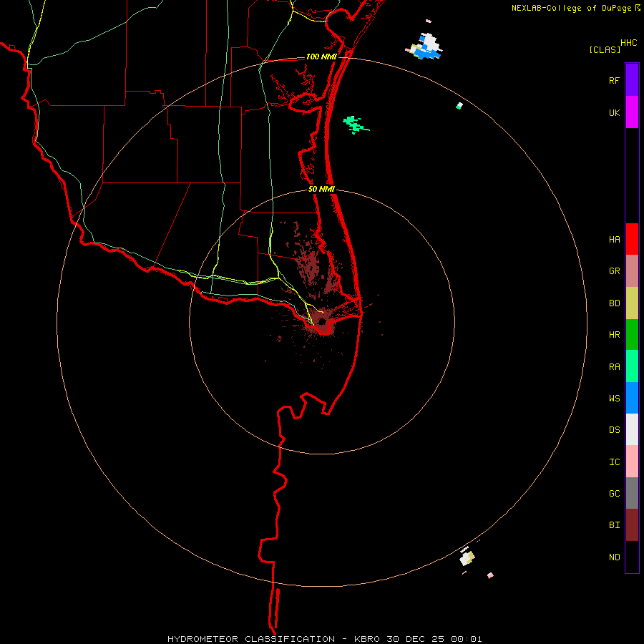Click the HR legend label text
Viewport: 644px width, 644px height.
pos(614,335)
